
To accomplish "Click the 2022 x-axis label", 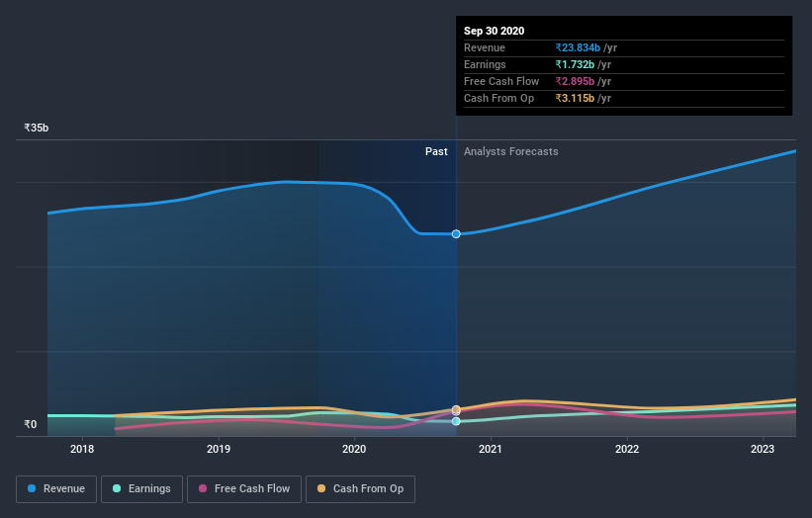I will pos(627,449).
